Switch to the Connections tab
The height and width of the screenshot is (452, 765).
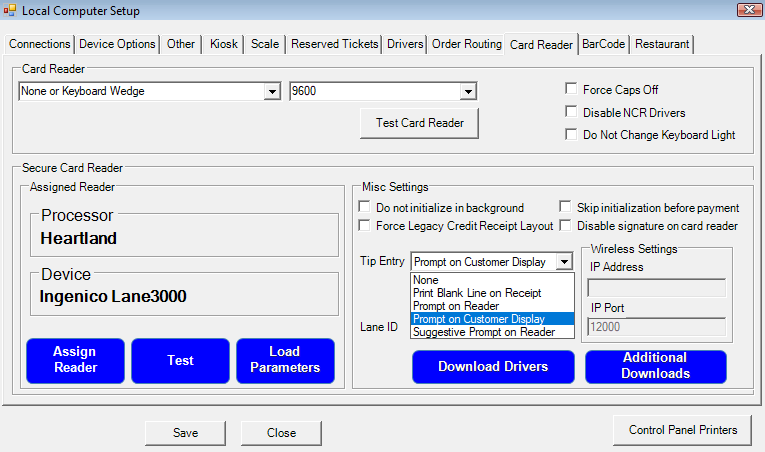(x=40, y=44)
